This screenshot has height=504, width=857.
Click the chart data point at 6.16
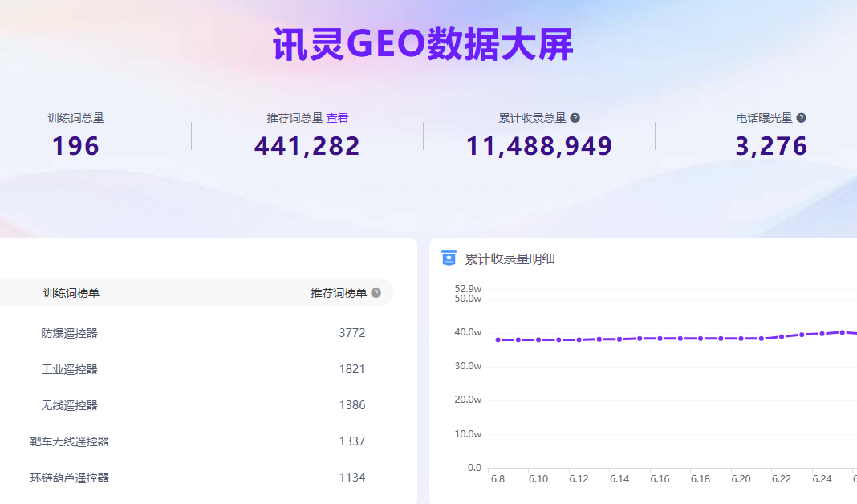(660, 339)
